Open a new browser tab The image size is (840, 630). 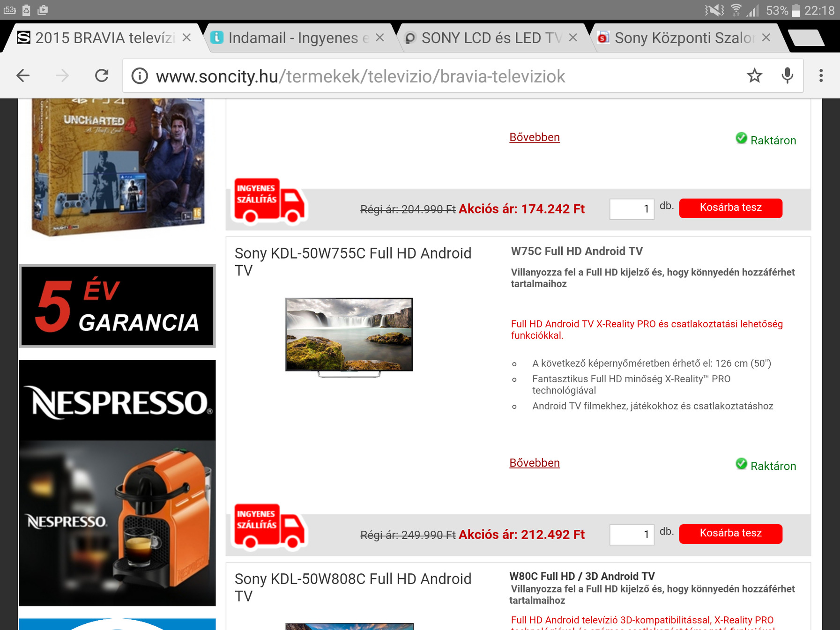[806, 37]
